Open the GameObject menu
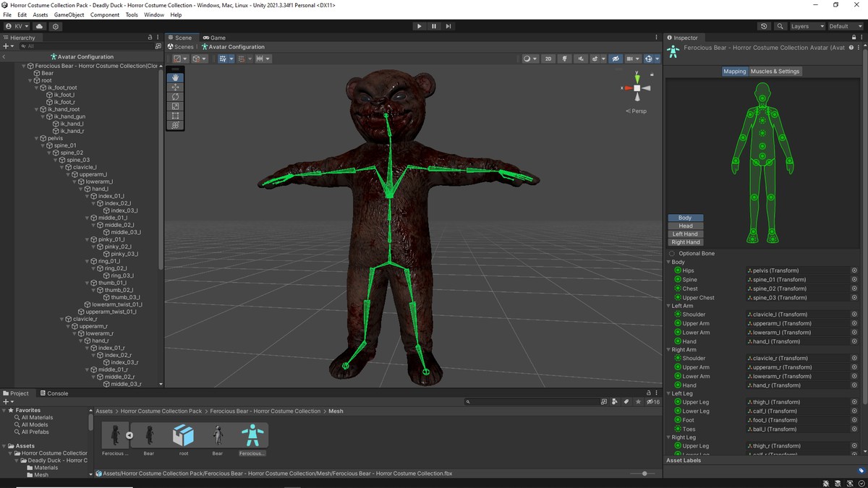This screenshot has height=488, width=868. coord(69,14)
